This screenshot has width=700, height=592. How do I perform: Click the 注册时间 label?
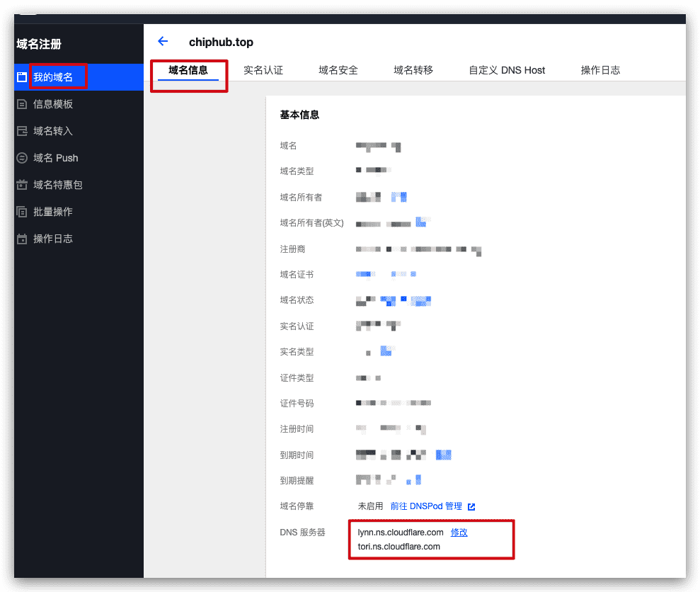297,429
